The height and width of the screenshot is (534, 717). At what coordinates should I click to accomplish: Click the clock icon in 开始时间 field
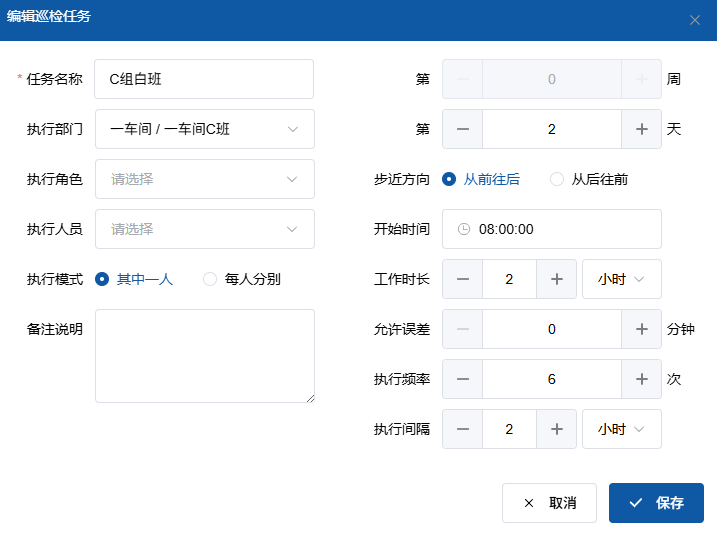[464, 229]
